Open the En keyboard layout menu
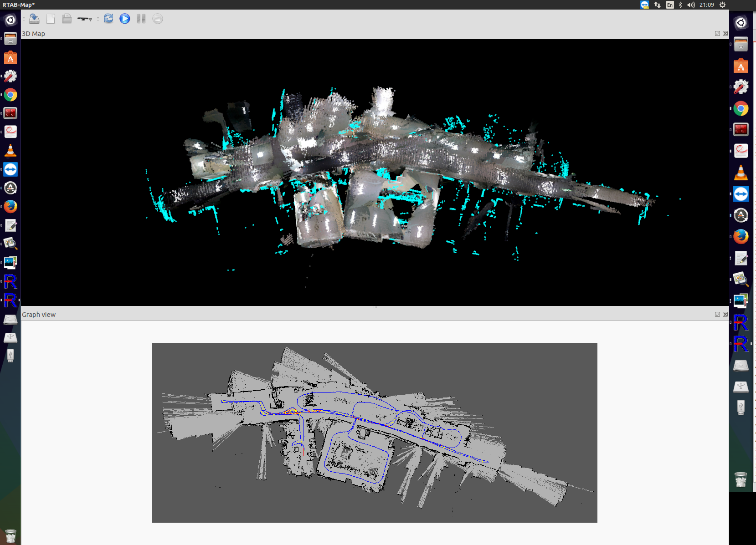 669,5
